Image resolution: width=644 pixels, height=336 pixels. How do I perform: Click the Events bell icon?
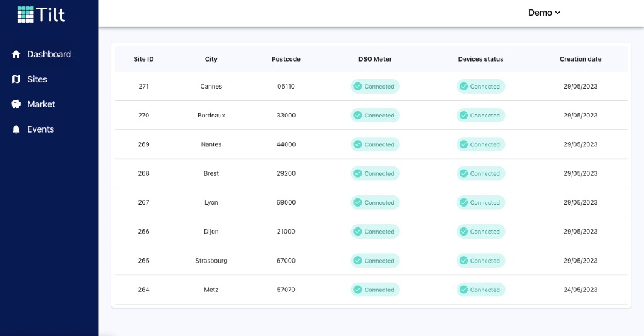(16, 129)
